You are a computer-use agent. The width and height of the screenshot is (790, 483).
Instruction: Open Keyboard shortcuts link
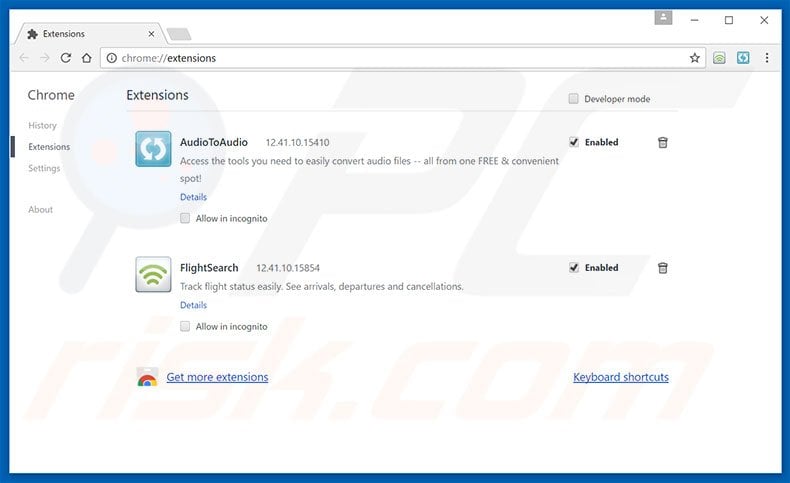[x=621, y=377]
